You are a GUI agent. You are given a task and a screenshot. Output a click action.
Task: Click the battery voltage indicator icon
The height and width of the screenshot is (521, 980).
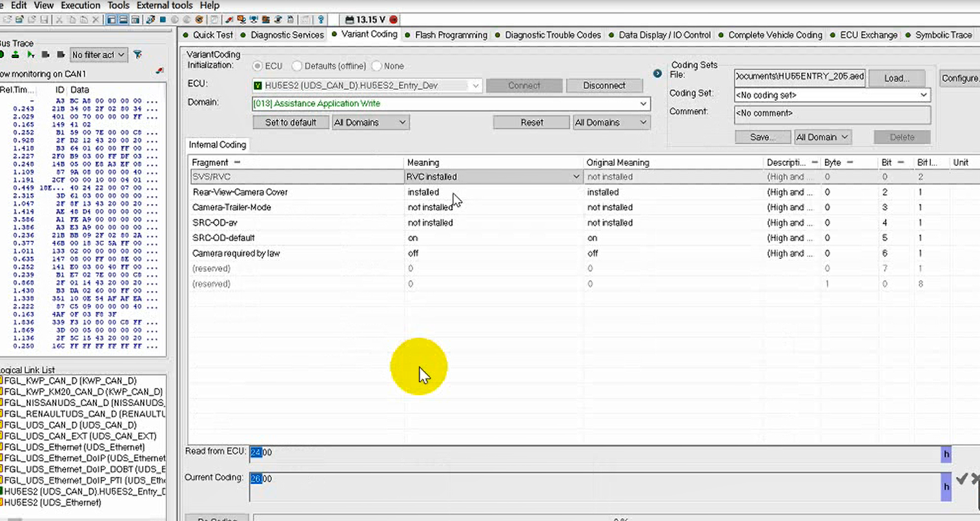click(x=348, y=19)
